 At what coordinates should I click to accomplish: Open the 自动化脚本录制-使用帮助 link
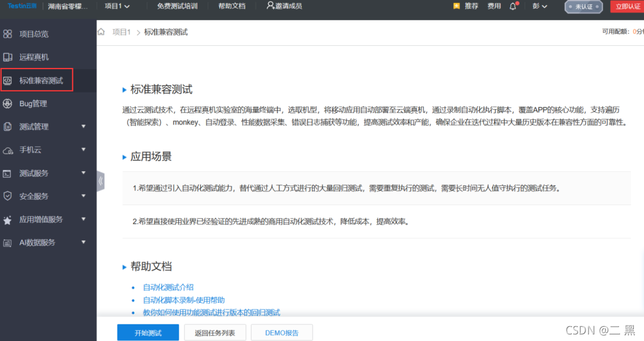(184, 300)
